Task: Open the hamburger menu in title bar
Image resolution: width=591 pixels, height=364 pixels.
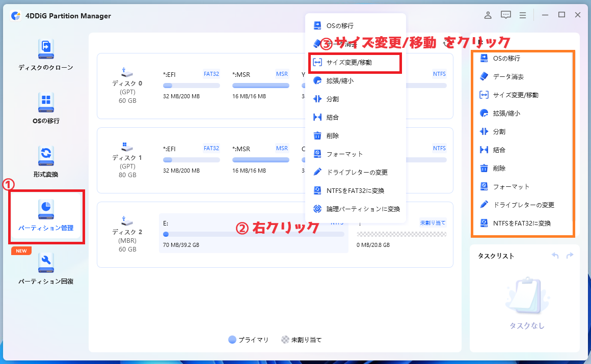Action: pyautogui.click(x=522, y=15)
